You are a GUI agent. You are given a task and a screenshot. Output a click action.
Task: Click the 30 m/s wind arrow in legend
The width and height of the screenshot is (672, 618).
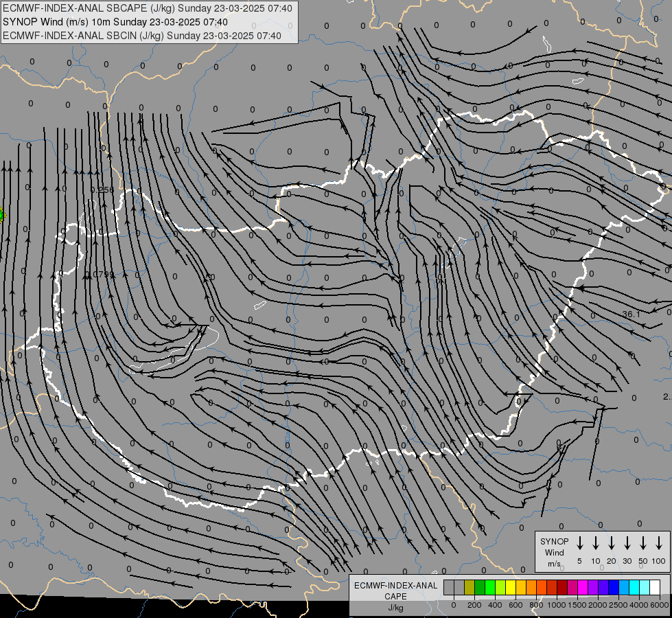point(627,542)
